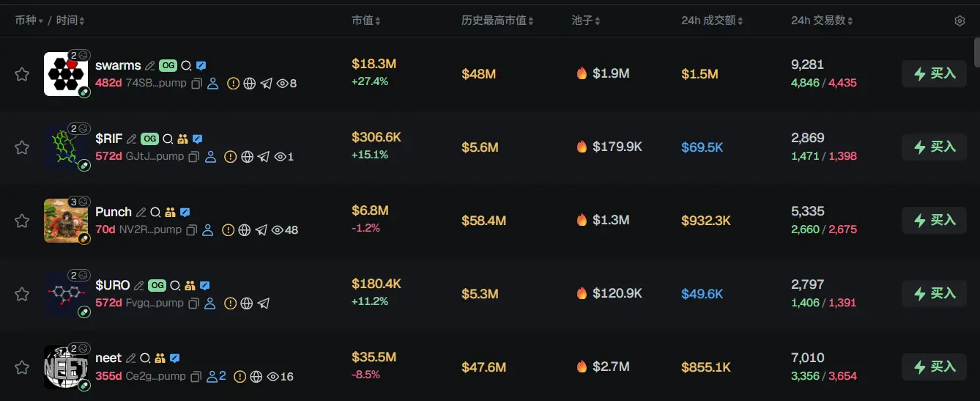Open the 市种 column dropdown

pyautogui.click(x=29, y=21)
